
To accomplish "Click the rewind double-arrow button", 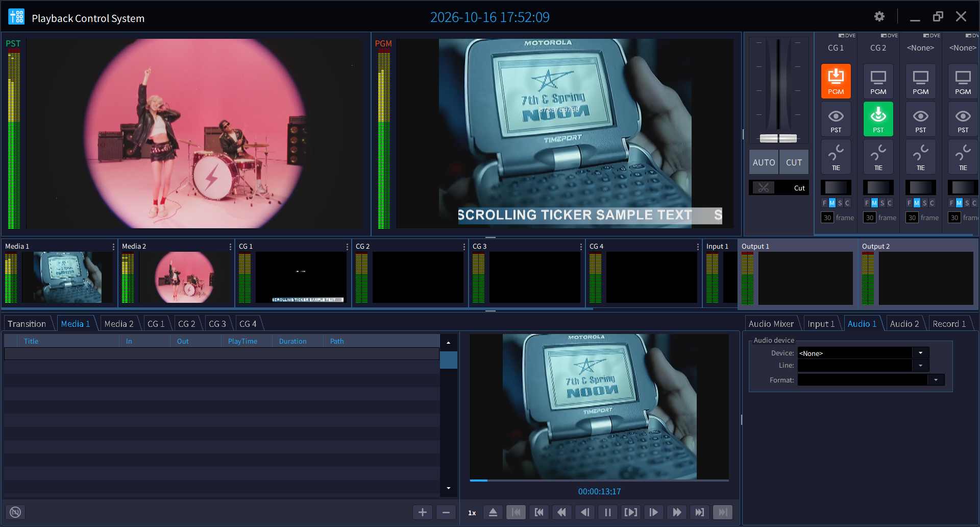I will [x=561, y=512].
